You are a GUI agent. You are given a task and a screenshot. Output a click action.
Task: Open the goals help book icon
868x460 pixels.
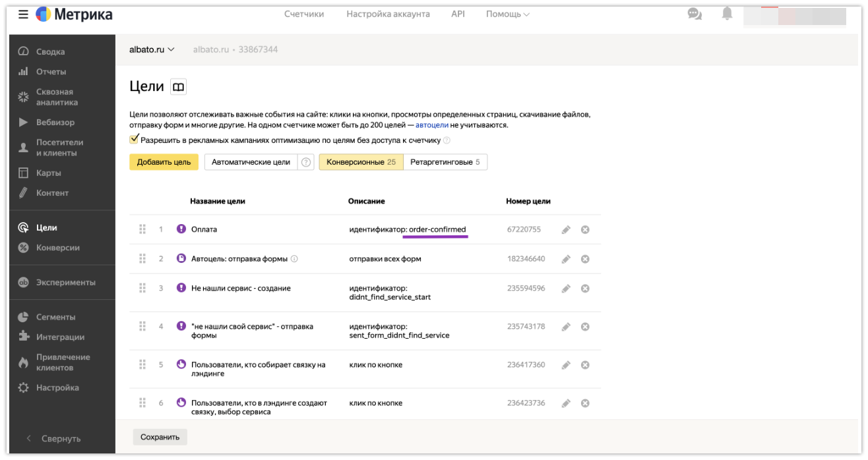point(178,87)
